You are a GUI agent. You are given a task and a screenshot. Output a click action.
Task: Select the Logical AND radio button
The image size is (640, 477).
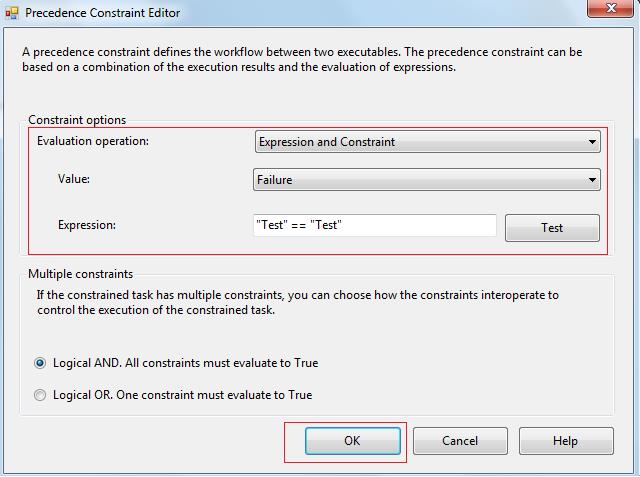click(x=41, y=363)
